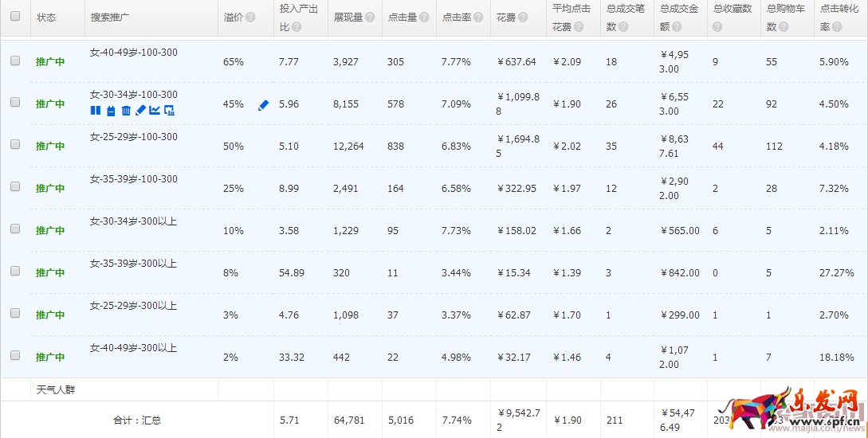This screenshot has width=868, height=438.
Task: Open the help icon next to 花费 header
Action: click(524, 18)
